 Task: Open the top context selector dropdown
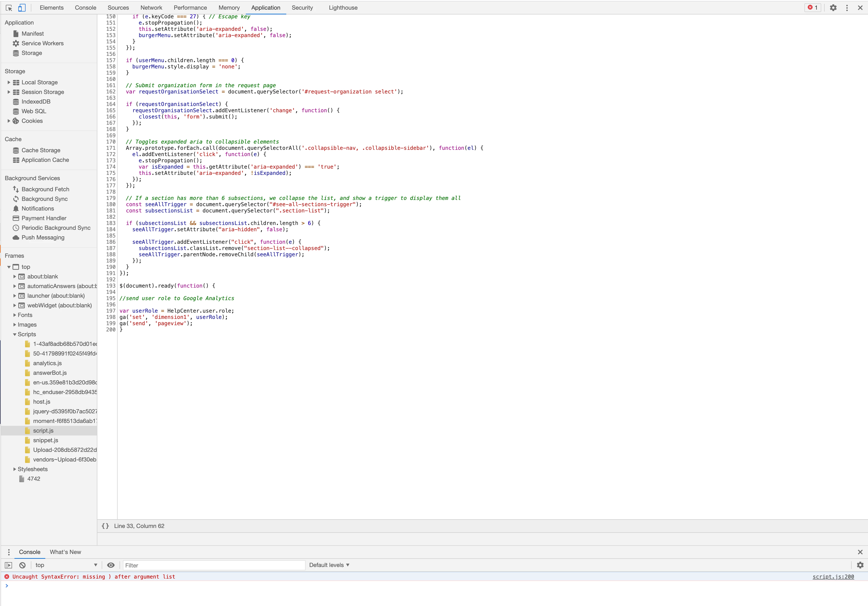66,565
